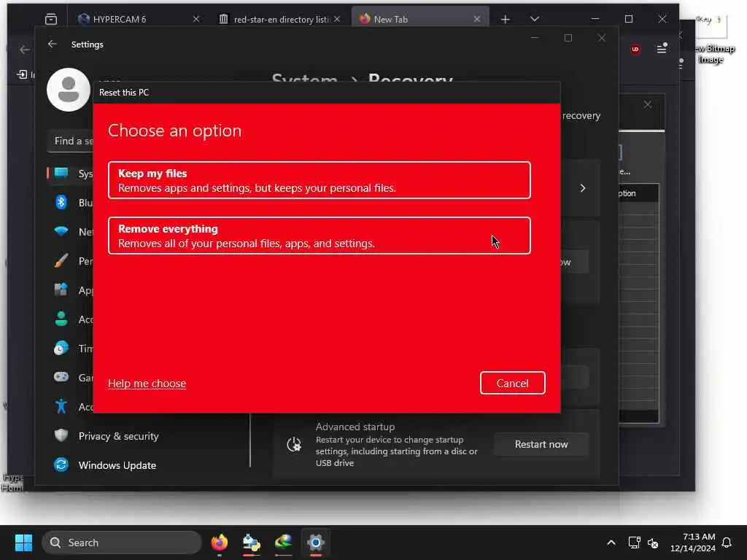The image size is (747, 560).
Task: Choose the Keep my files option
Action: (320, 180)
